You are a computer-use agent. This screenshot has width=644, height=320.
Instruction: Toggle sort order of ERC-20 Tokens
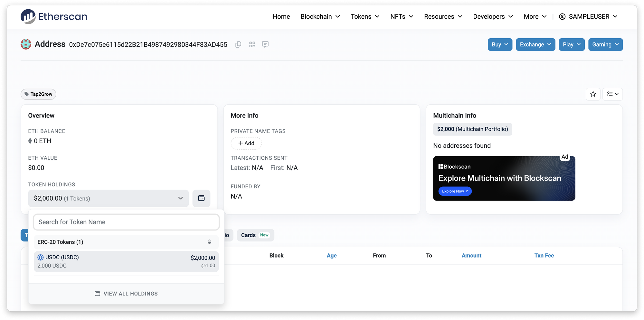209,242
